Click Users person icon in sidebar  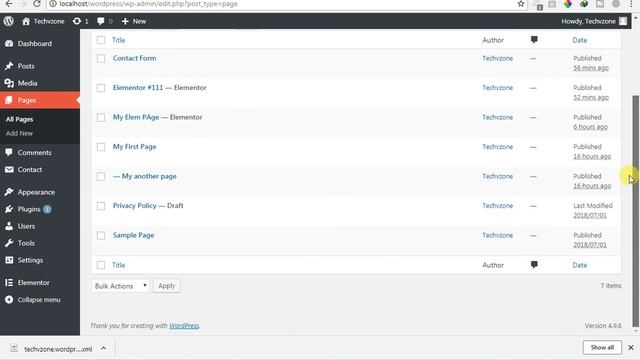point(9,226)
